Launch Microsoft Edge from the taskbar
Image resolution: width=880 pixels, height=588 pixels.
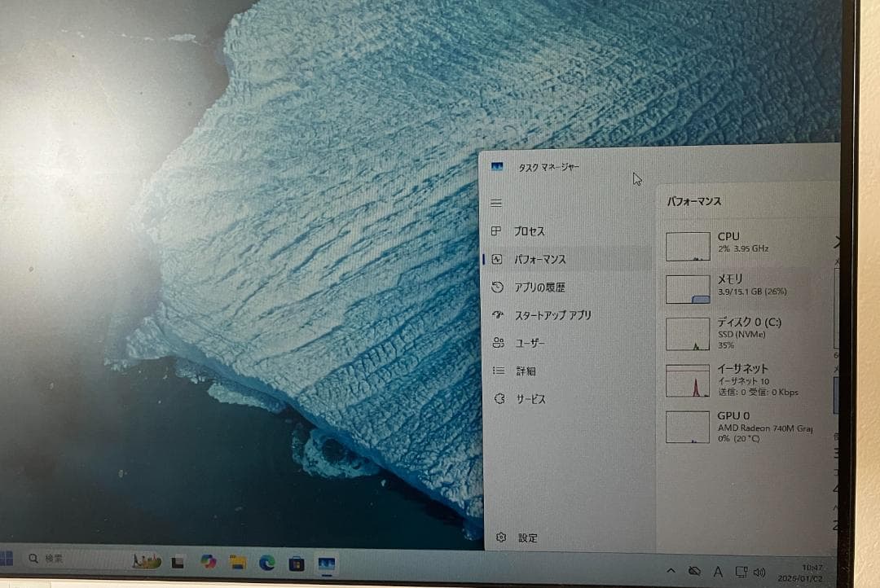267,562
